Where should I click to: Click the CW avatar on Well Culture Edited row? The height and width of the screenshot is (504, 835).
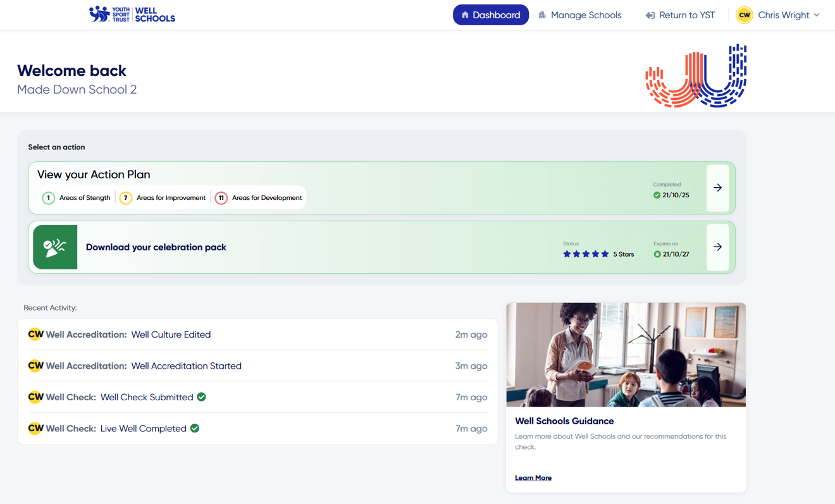[35, 335]
